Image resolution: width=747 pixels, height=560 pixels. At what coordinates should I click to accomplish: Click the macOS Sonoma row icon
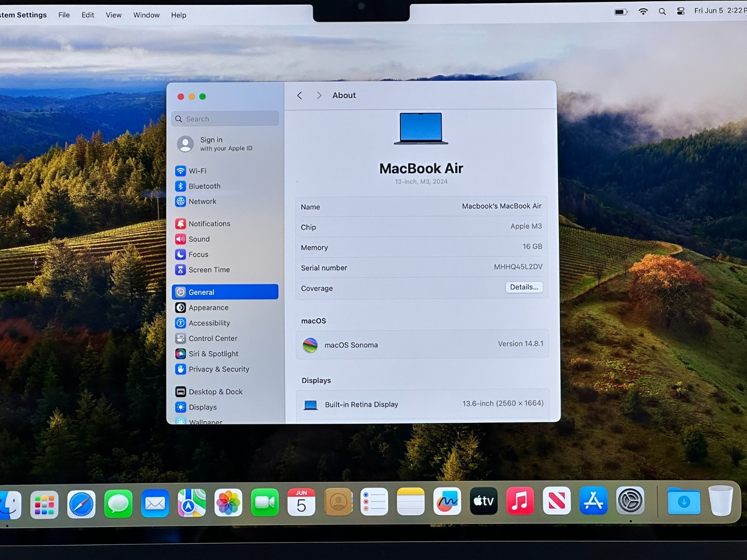click(310, 345)
